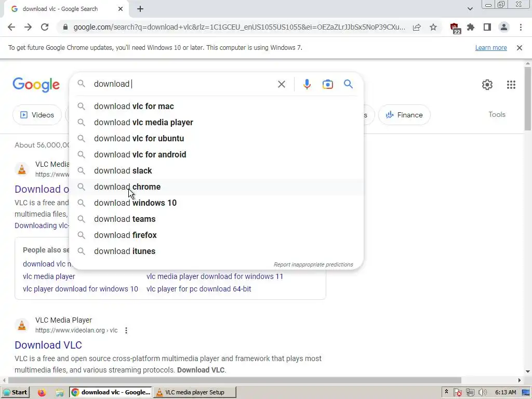Go forward to next page

[28, 27]
